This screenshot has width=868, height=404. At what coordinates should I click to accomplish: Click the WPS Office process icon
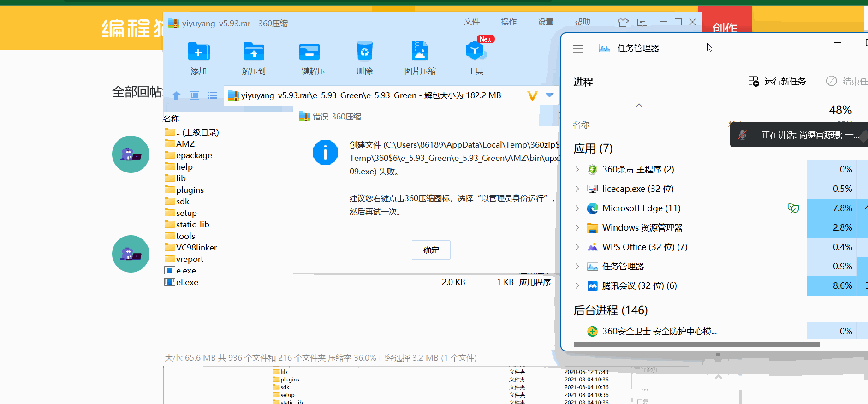592,247
